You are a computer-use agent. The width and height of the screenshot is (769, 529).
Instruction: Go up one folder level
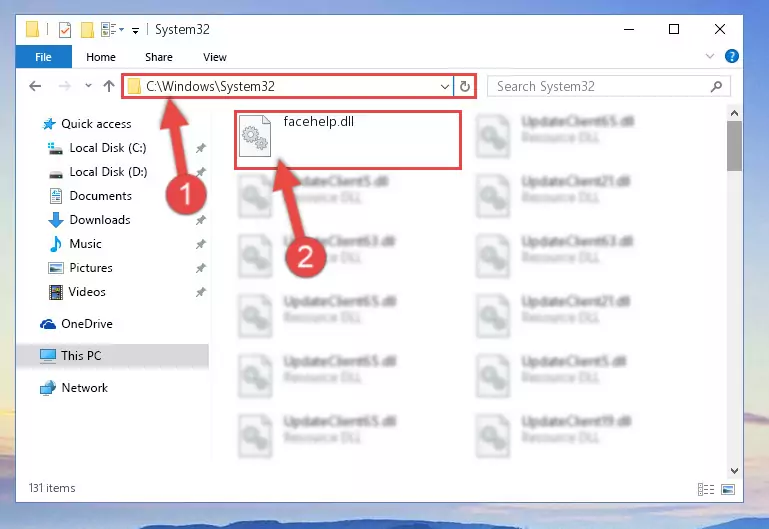click(109, 86)
